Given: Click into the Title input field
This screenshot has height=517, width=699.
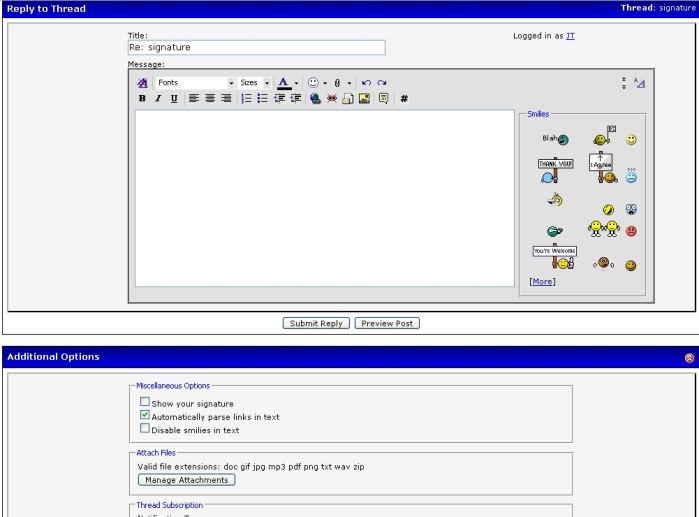Looking at the screenshot, I should click(256, 47).
